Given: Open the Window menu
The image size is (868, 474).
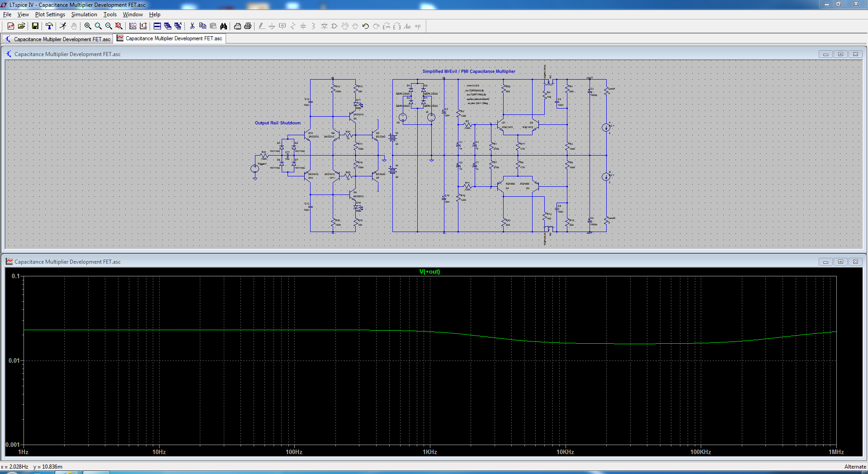Looking at the screenshot, I should (133, 14).
